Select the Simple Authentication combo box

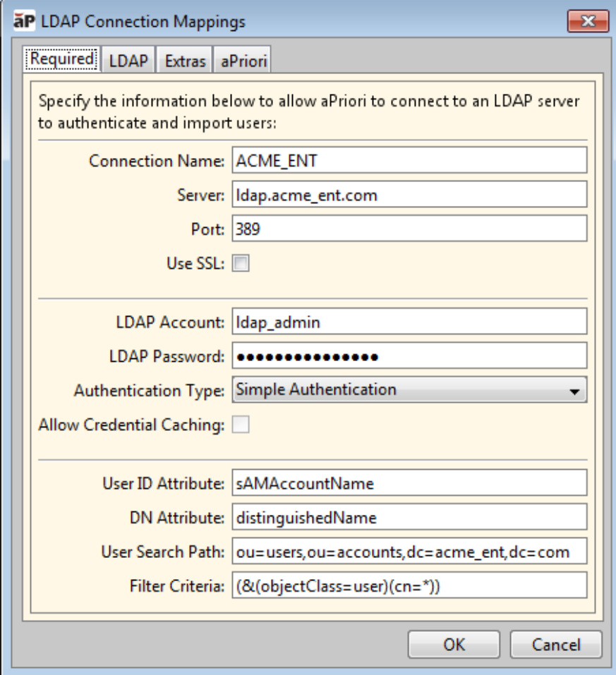coord(402,389)
